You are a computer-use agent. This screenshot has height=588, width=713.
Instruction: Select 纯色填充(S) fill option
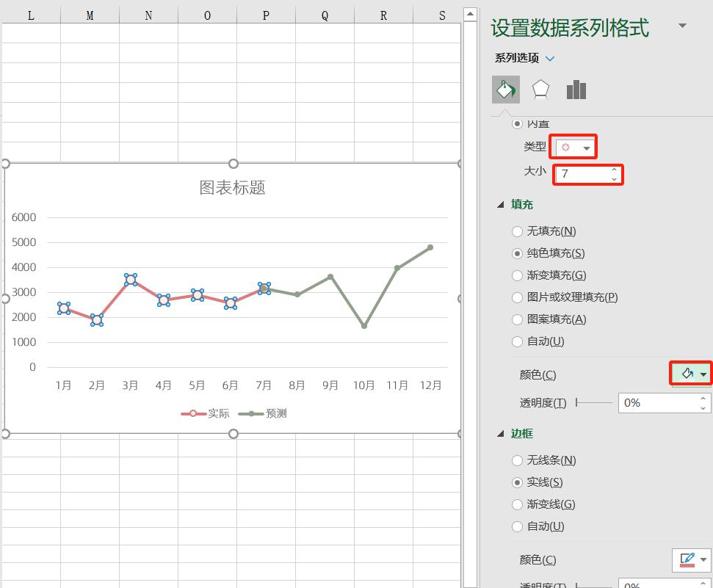point(548,253)
